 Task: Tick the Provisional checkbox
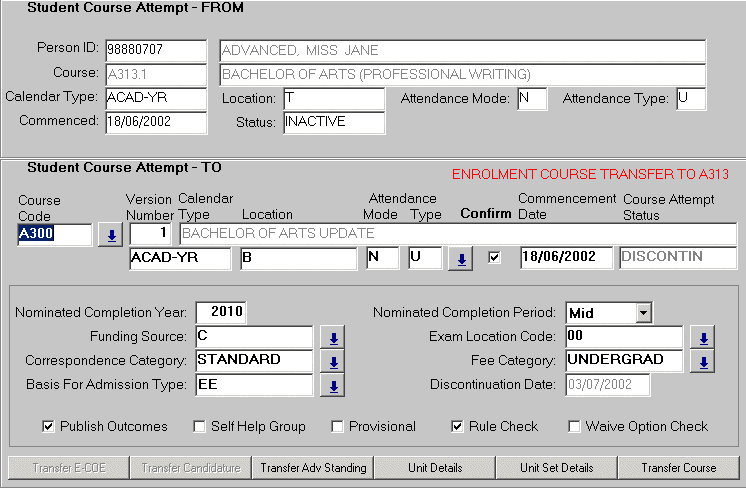pyautogui.click(x=337, y=427)
